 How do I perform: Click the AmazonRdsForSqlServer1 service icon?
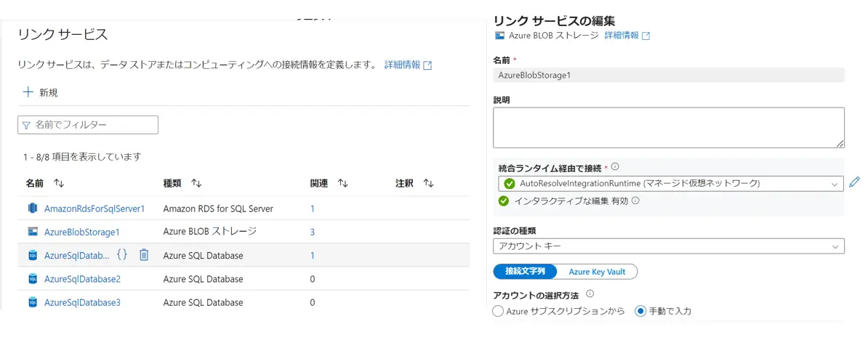click(32, 209)
